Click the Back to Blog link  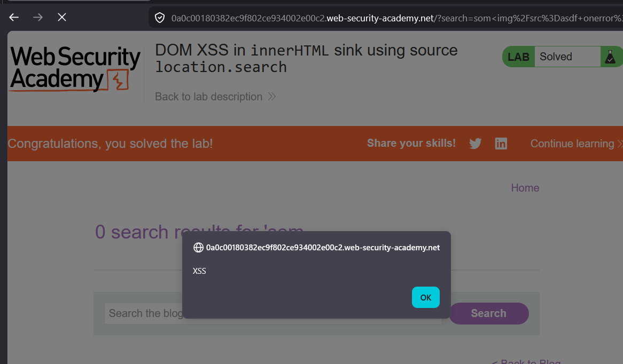tap(526, 361)
